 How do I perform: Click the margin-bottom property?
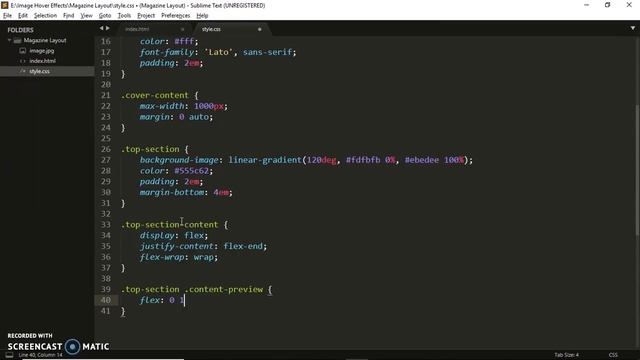click(x=171, y=192)
